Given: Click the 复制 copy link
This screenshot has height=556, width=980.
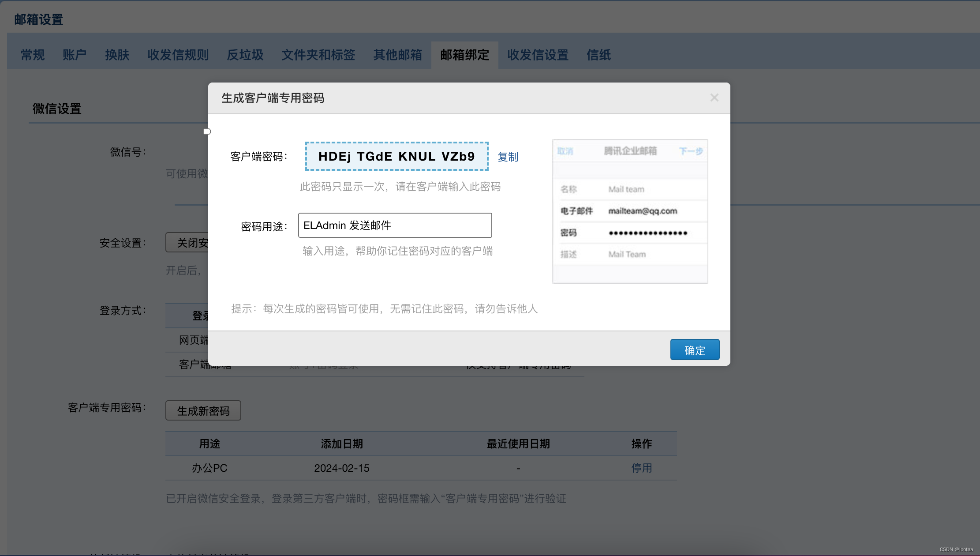Looking at the screenshot, I should coord(508,157).
